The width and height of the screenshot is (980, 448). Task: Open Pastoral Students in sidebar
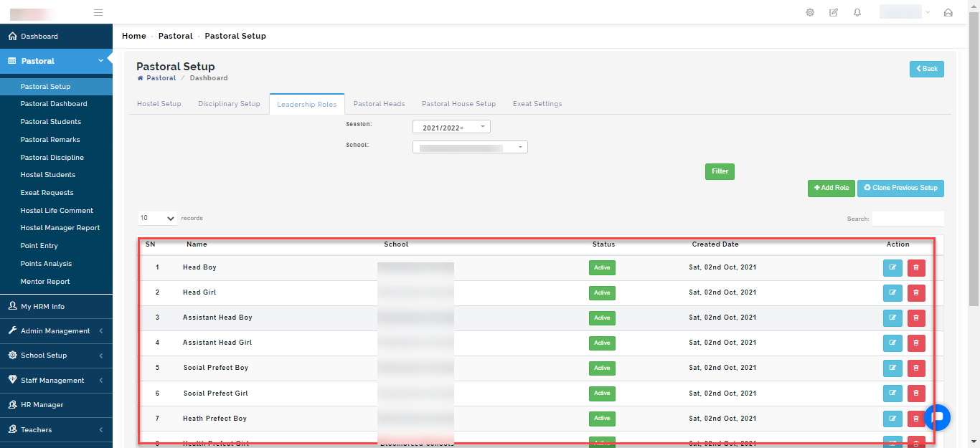point(56,122)
